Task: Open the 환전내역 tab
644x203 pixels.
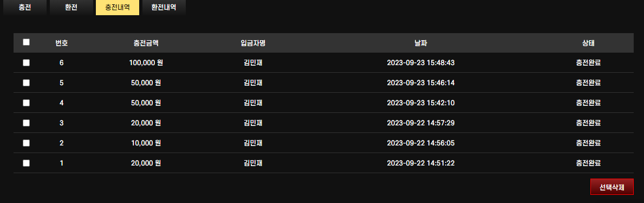Action: click(x=164, y=8)
